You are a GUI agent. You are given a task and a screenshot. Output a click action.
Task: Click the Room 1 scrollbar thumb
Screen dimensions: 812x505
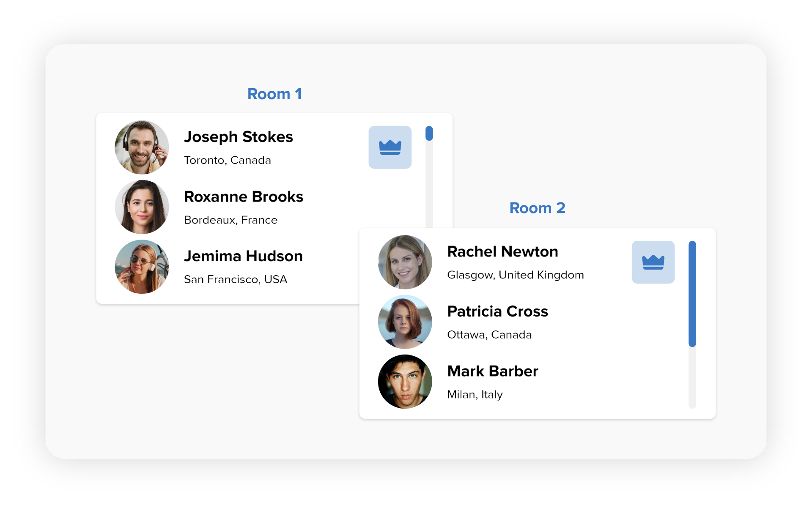pyautogui.click(x=429, y=134)
